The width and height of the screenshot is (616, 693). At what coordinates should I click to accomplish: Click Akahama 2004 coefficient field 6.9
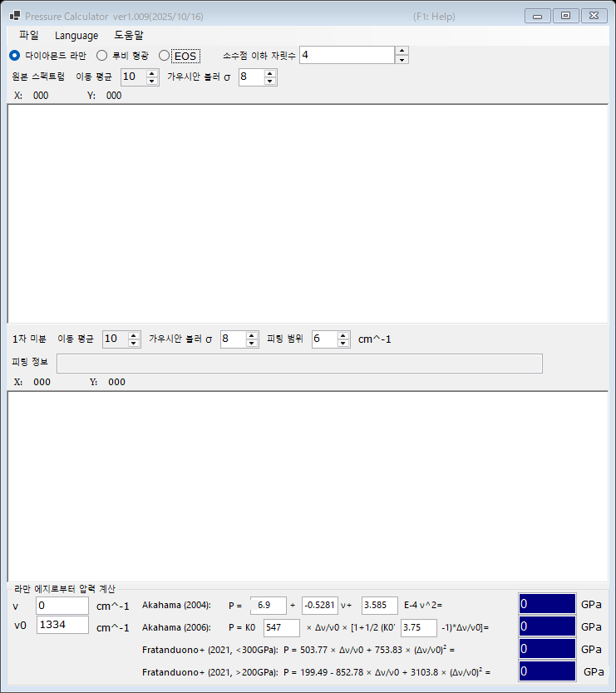(x=268, y=605)
